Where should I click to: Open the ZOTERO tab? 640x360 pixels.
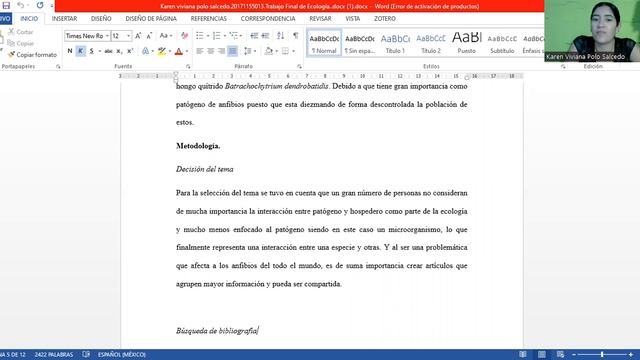click(x=384, y=19)
